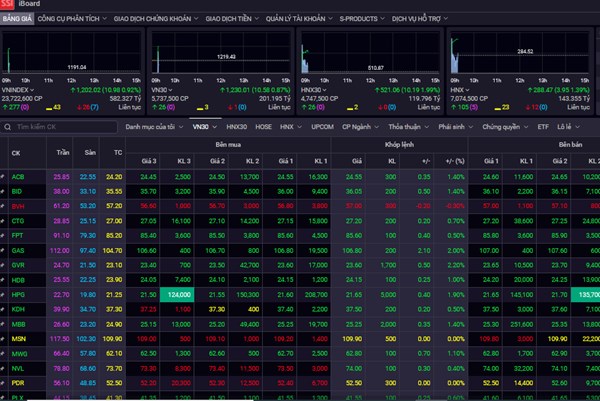This screenshot has height=401, width=600.
Task: Sort by the TC column header
Action: pyautogui.click(x=118, y=153)
